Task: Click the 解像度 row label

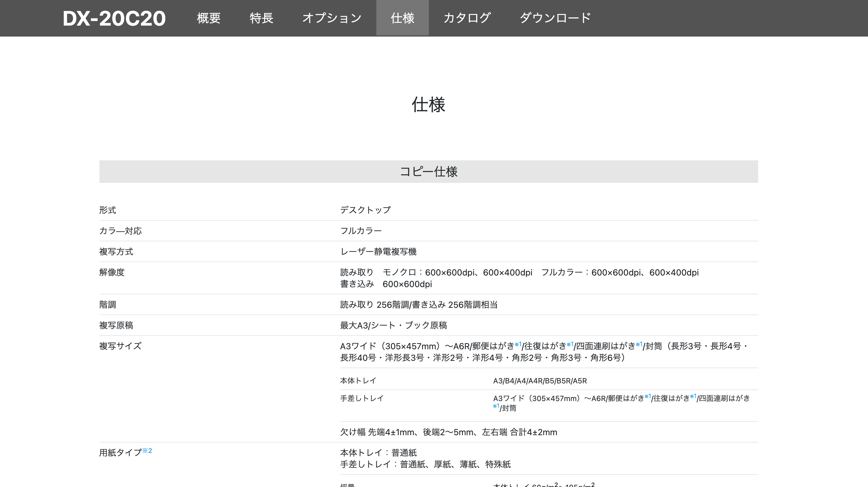Action: [x=112, y=272]
